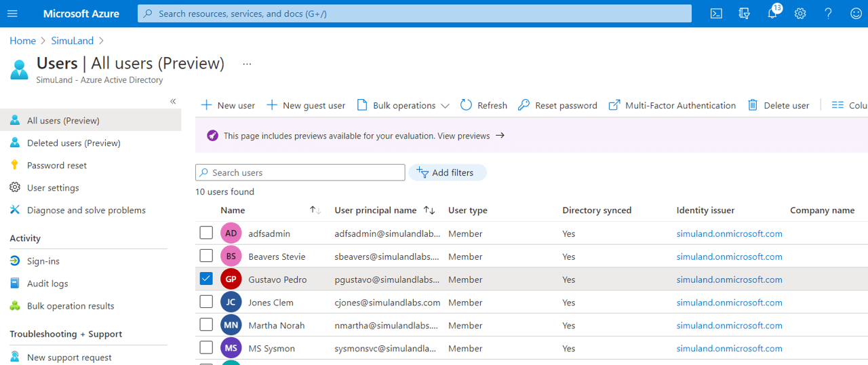Open Martha Norah user profile

click(x=276, y=326)
